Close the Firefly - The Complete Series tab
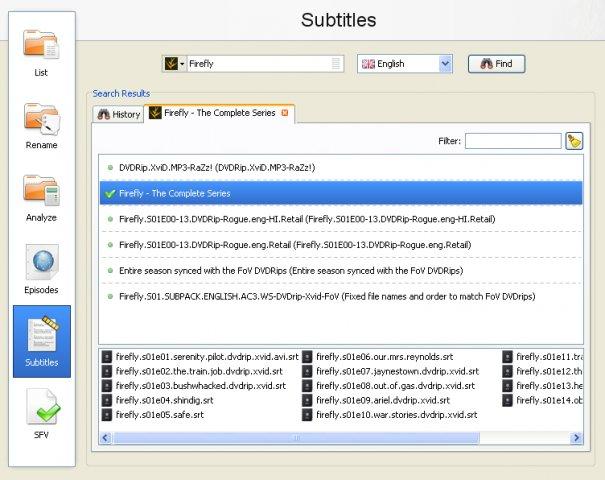This screenshot has height=480, width=605. pyautogui.click(x=285, y=113)
